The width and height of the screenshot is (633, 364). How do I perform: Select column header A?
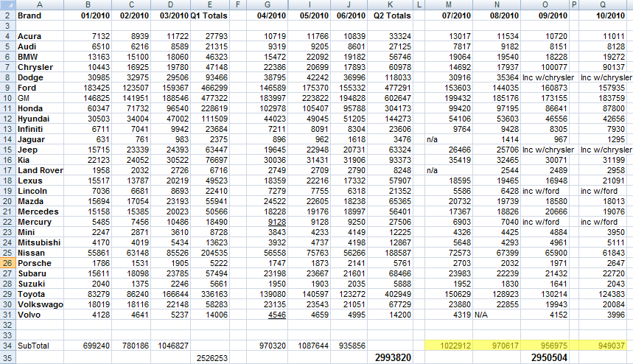[x=40, y=5]
